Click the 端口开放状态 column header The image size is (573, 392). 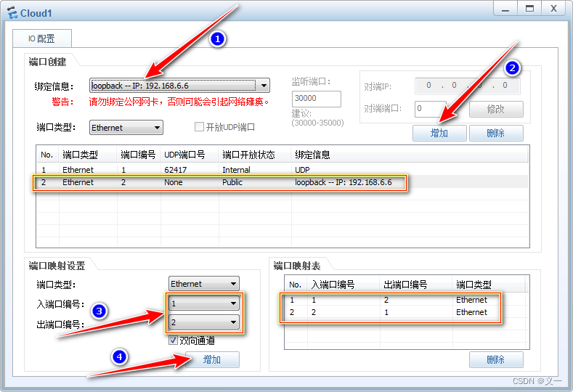pos(255,155)
